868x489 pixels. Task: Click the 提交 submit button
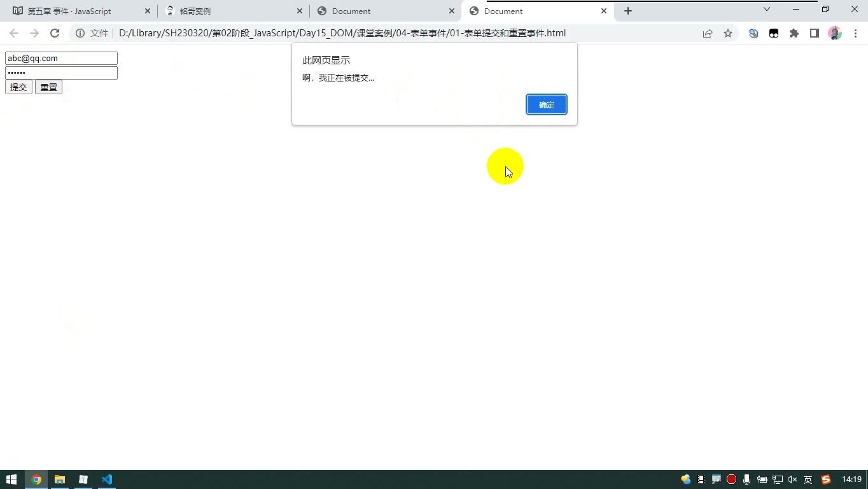click(18, 87)
